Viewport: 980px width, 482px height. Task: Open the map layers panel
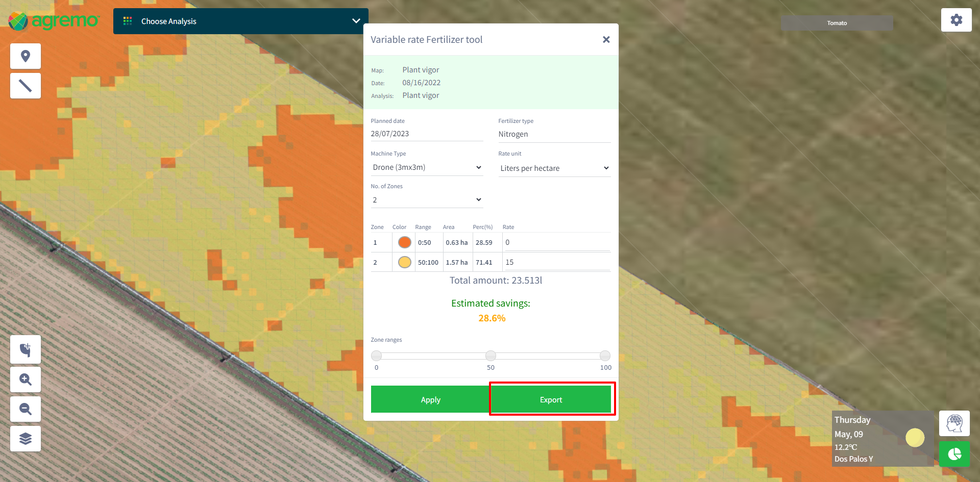pos(26,439)
